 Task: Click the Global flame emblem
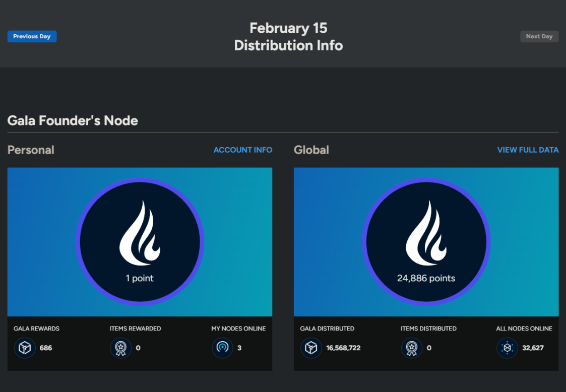pyautogui.click(x=426, y=233)
